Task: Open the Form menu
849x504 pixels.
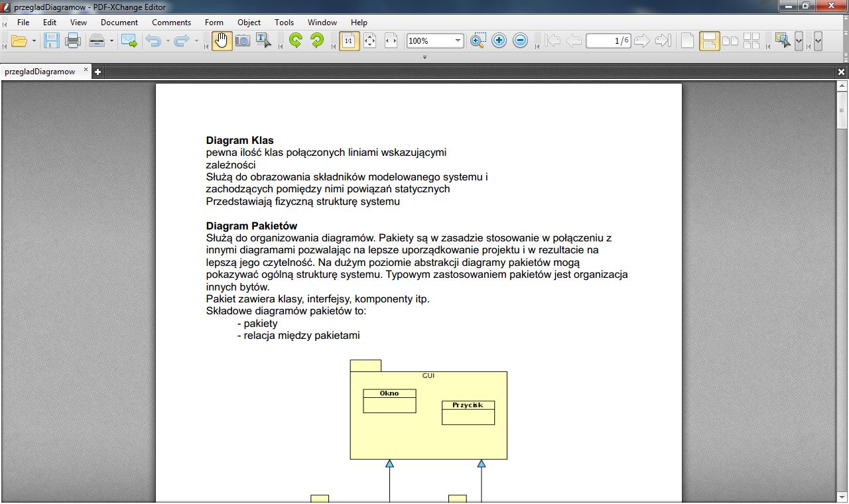Action: (214, 23)
